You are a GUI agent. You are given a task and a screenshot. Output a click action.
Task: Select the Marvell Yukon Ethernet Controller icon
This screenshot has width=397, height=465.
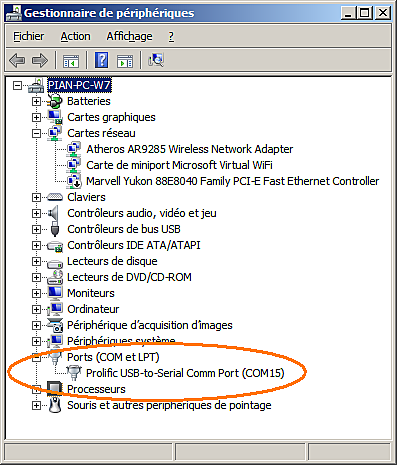click(x=74, y=181)
